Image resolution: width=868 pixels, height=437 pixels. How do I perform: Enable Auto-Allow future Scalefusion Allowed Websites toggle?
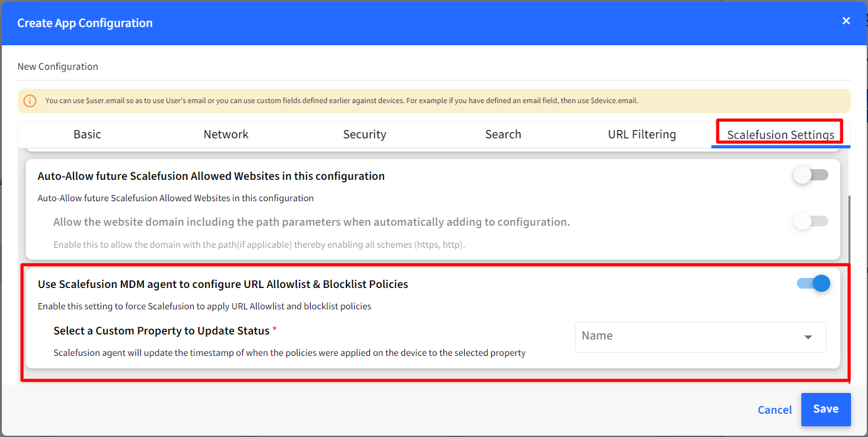pos(811,175)
